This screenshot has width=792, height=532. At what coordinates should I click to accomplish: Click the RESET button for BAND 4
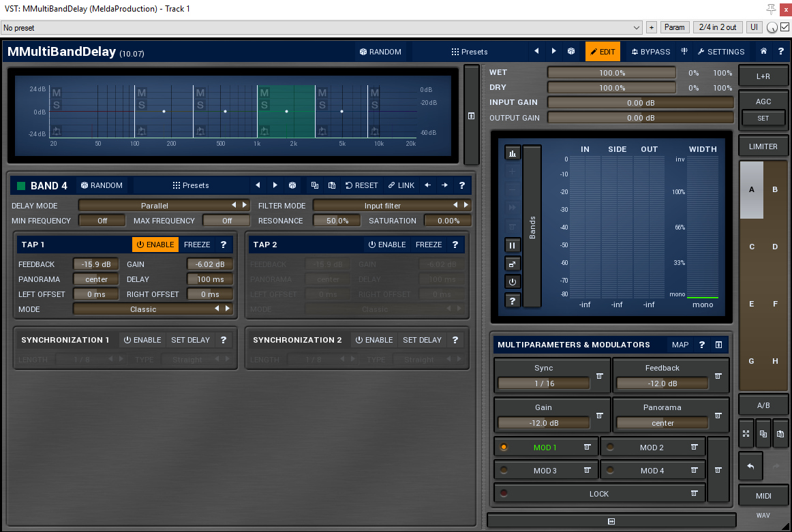(x=362, y=185)
